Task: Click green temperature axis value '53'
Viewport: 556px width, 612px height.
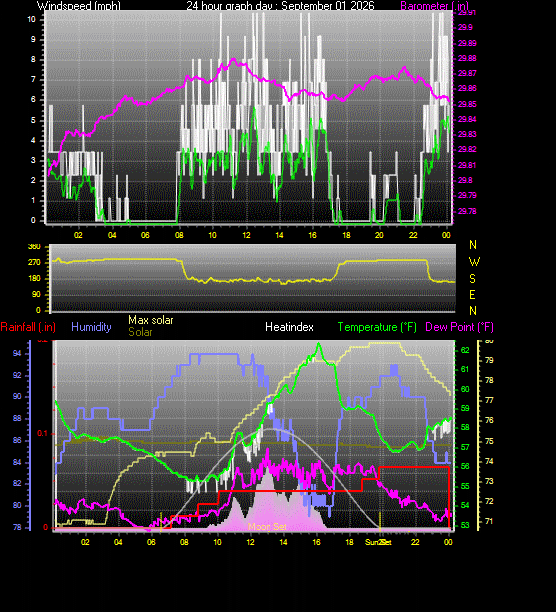Action: click(x=465, y=525)
